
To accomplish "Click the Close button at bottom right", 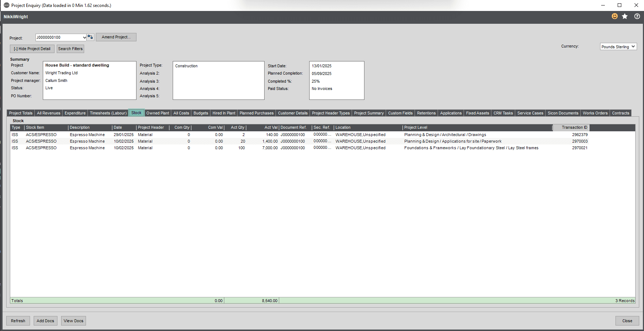I will click(x=627, y=321).
